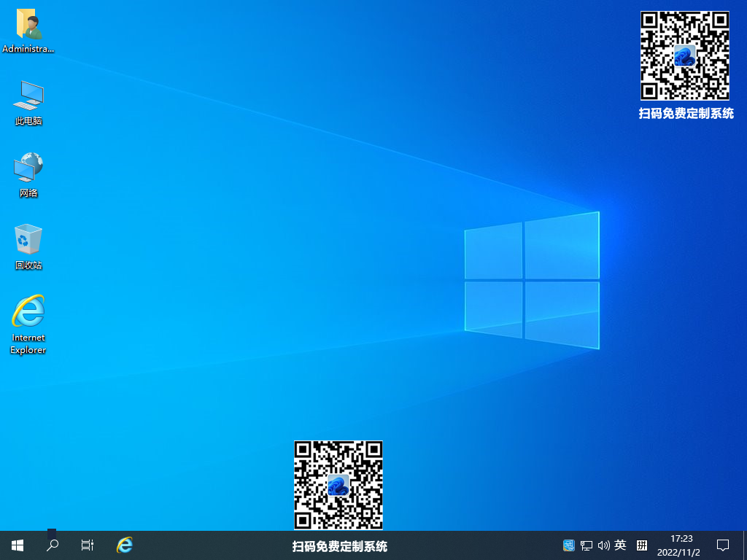Click the Intel graphics tray icon
Screen dimensions: 747x560
pos(569,545)
